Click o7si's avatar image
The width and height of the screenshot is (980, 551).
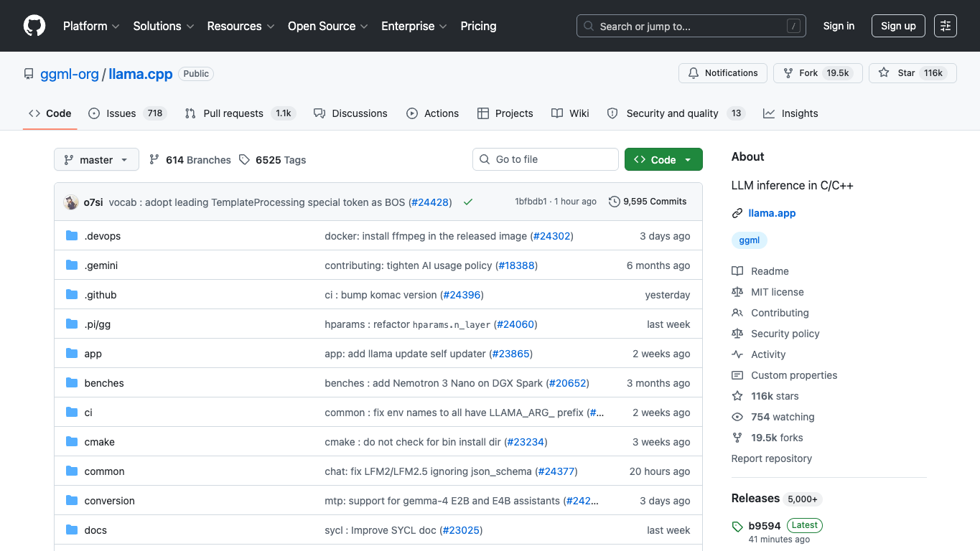click(x=71, y=202)
